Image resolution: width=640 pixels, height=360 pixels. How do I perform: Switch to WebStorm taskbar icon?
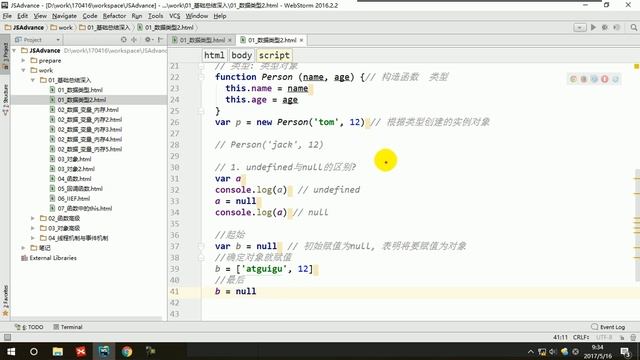click(x=104, y=351)
